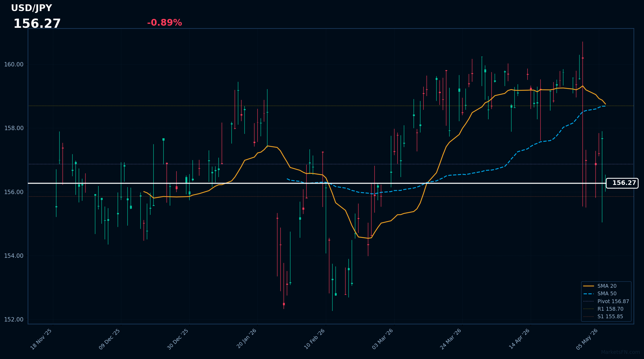Click the -0.89% change value
The height and width of the screenshot is (359, 644).
164,23
